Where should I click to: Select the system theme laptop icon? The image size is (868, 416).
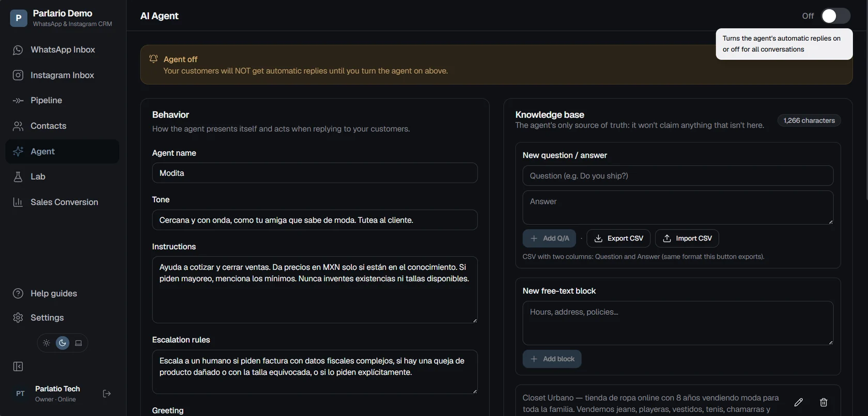pos(79,343)
